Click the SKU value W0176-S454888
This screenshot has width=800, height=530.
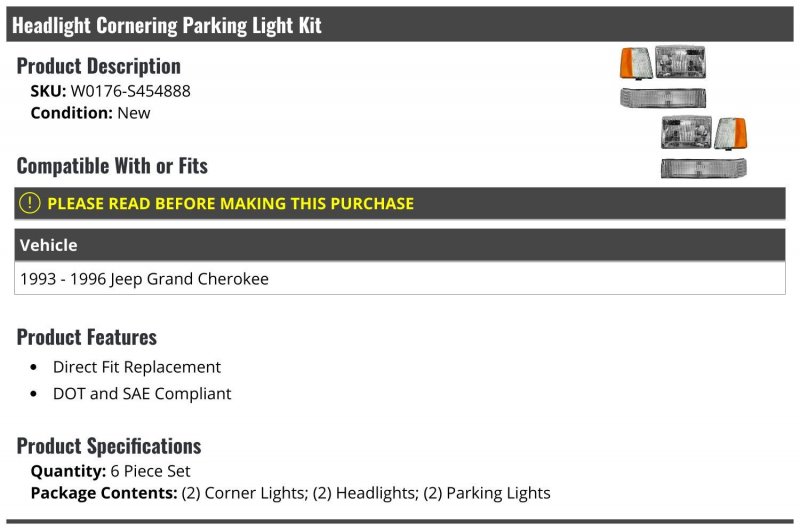pyautogui.click(x=130, y=91)
